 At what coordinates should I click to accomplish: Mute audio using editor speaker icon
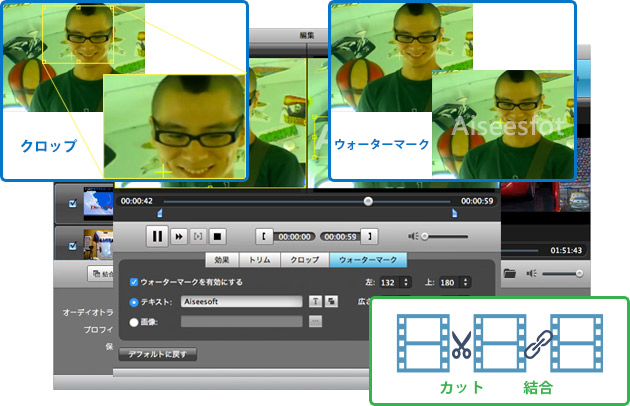(413, 237)
